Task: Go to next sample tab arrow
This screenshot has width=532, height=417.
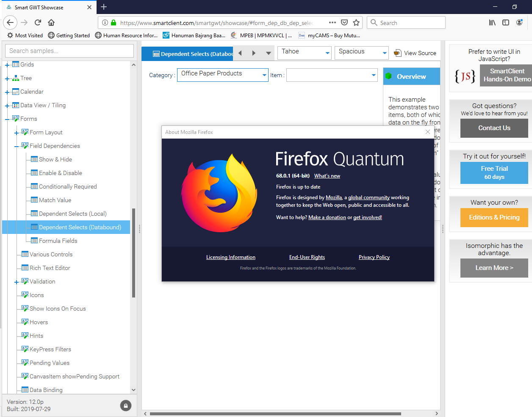Action: [x=254, y=53]
